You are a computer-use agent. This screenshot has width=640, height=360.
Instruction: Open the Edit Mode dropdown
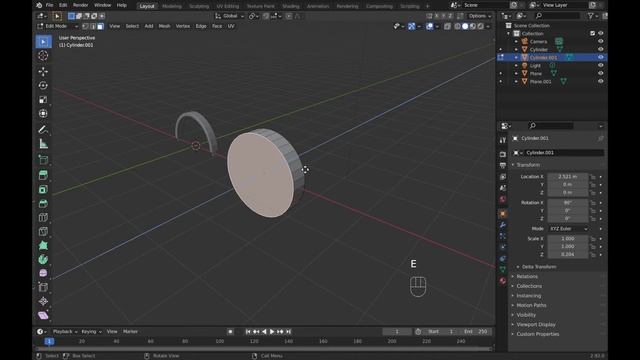point(58,26)
